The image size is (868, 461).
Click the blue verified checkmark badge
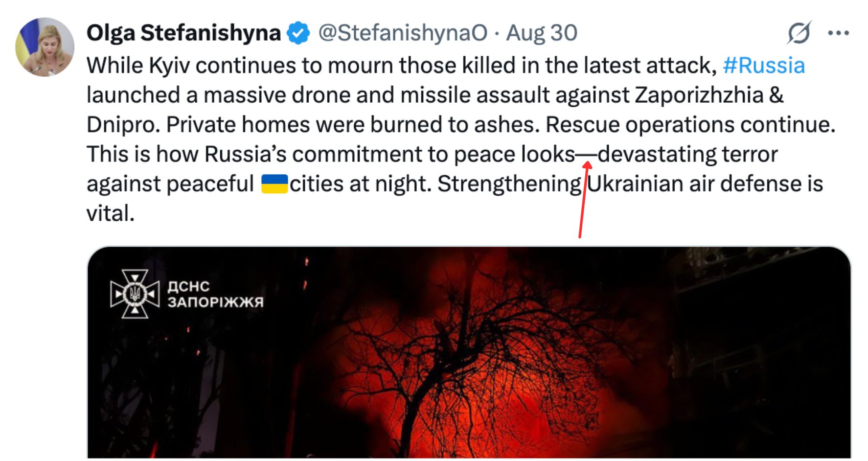pos(298,33)
